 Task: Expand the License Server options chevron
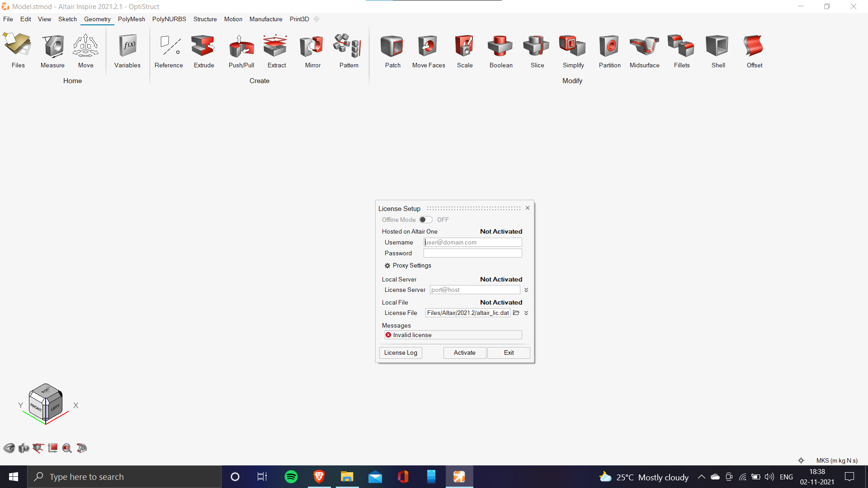tap(526, 290)
